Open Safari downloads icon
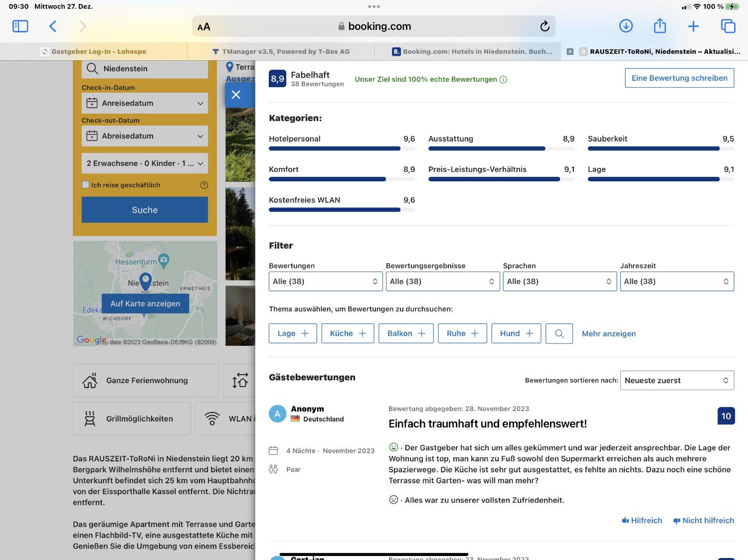Image resolution: width=748 pixels, height=560 pixels. [626, 26]
